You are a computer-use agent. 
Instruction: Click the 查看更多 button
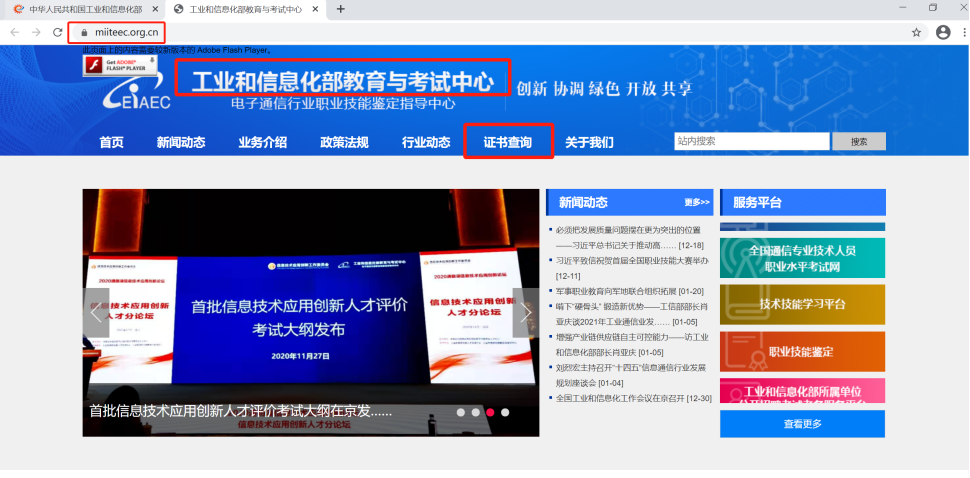tap(802, 424)
